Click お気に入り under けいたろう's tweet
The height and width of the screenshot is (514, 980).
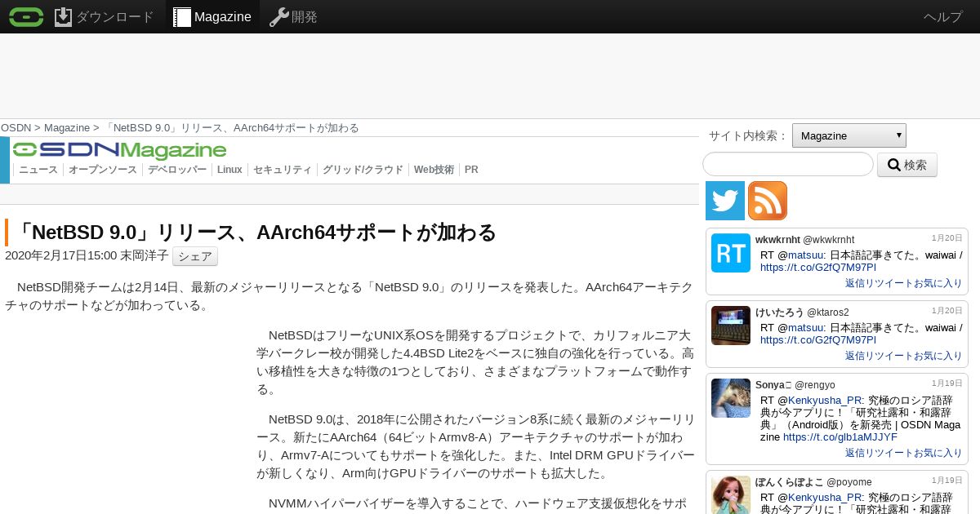937,356
